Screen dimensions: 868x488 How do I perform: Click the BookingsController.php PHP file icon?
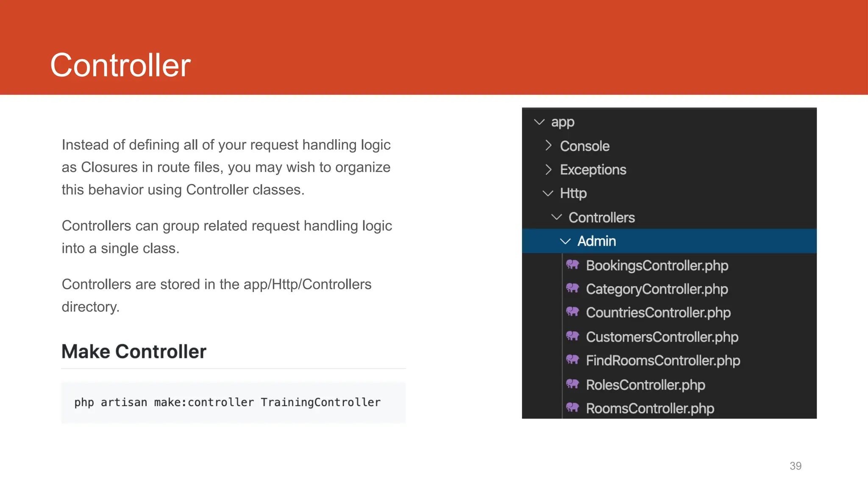(573, 265)
